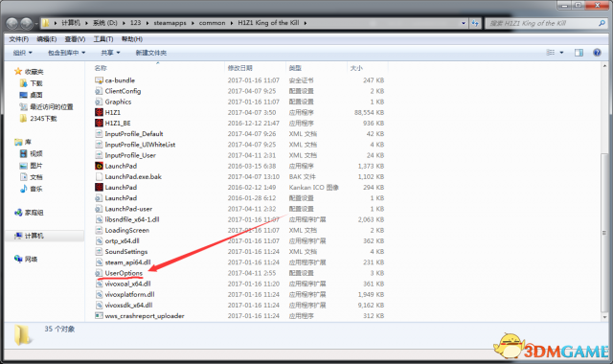Click 系统 (D:) in address path
Viewport: 613px width, 364px height.
(104, 23)
